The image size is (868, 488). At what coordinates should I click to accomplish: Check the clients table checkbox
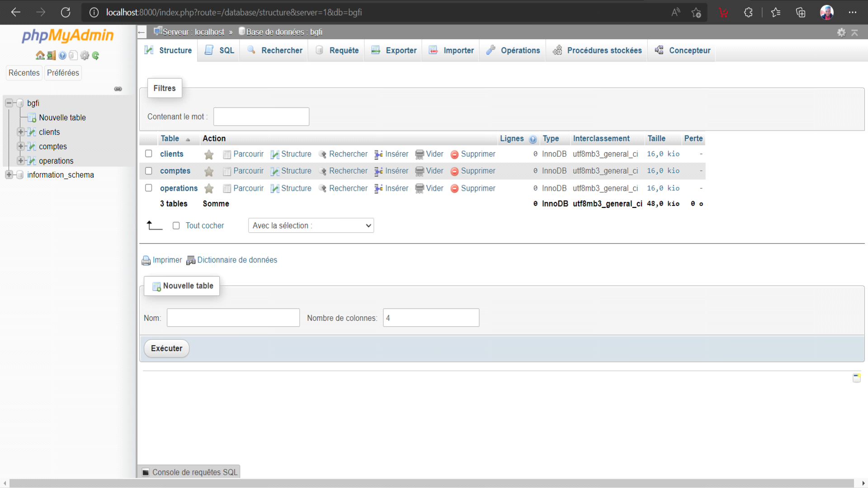point(148,154)
